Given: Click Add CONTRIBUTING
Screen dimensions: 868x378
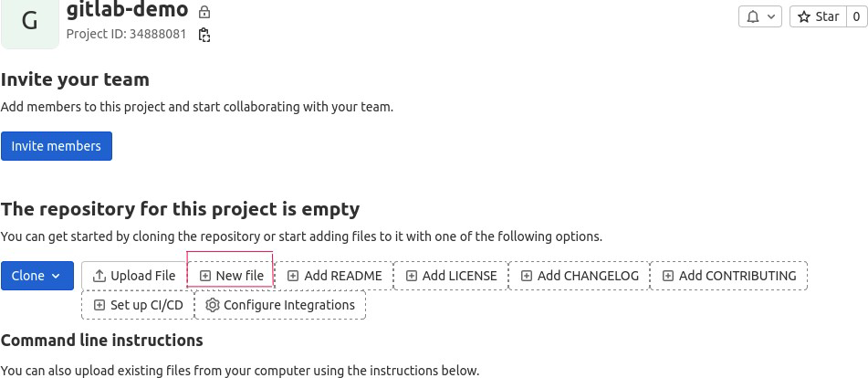Looking at the screenshot, I should (x=728, y=276).
